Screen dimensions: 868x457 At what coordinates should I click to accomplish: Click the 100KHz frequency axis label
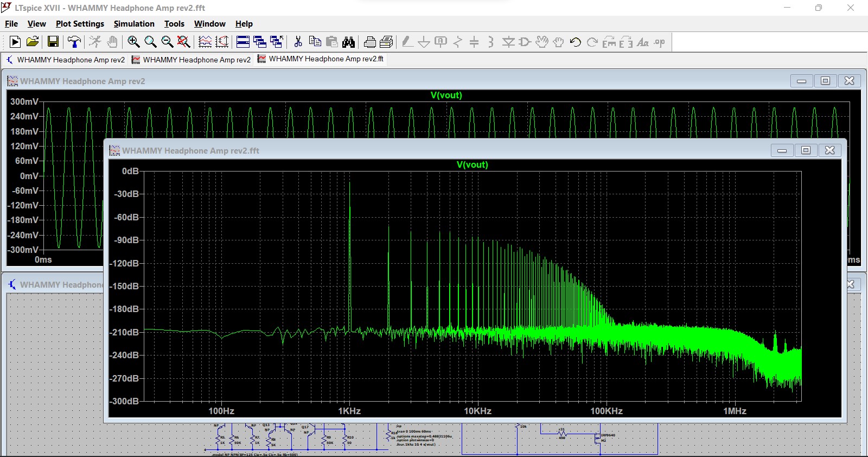(x=607, y=411)
